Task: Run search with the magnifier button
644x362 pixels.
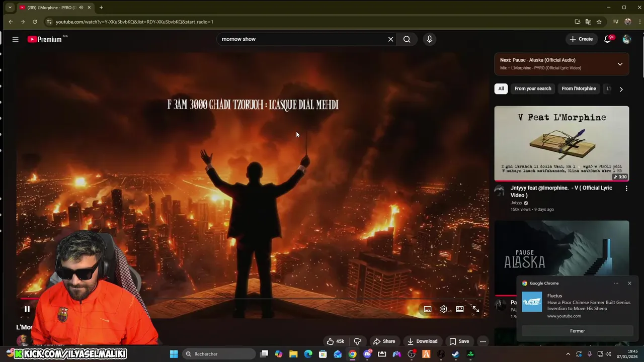Action: click(x=407, y=39)
